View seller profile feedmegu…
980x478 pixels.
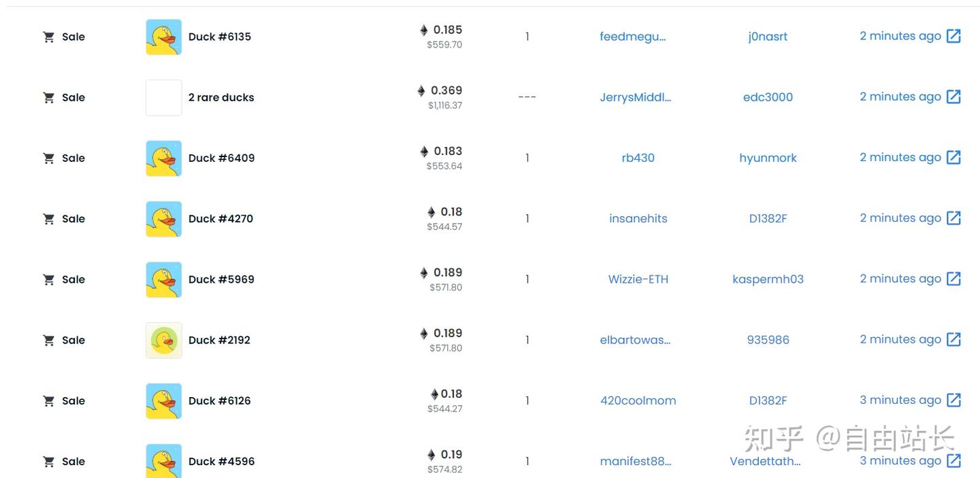point(632,37)
